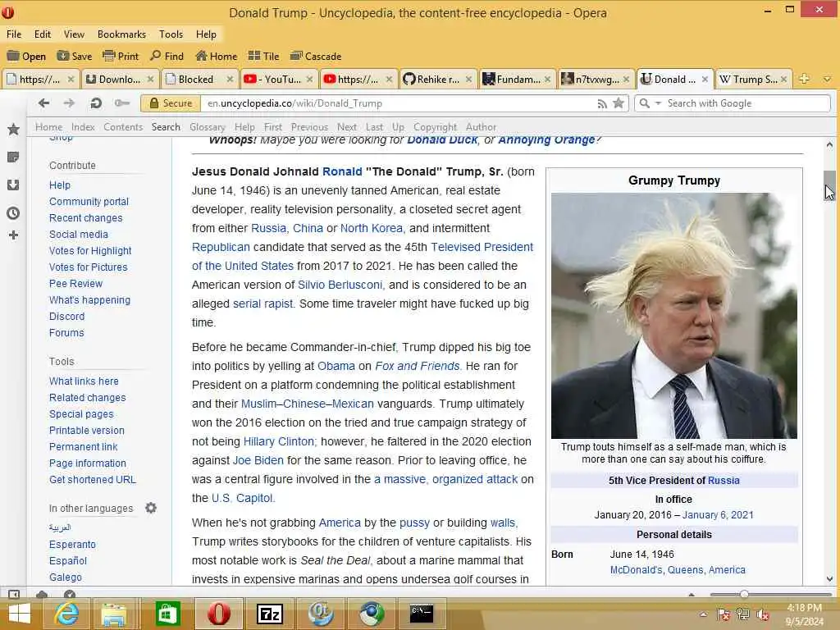
Task: Add a panel with the sidebar plus icon
Action: point(13,235)
